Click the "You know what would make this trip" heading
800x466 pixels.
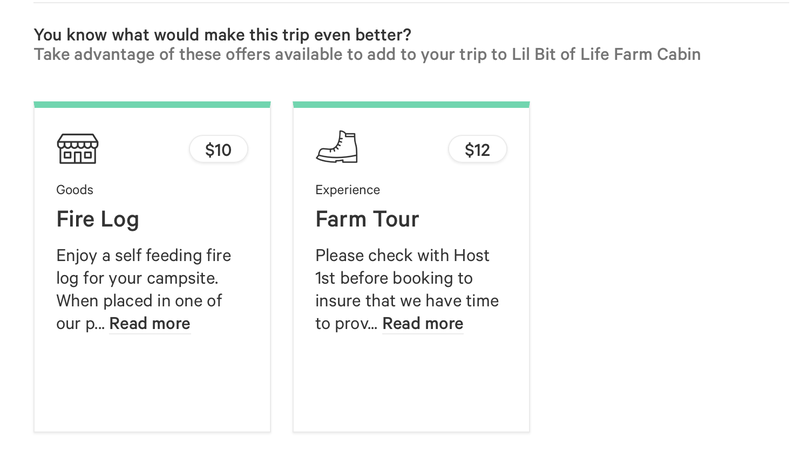click(x=222, y=35)
